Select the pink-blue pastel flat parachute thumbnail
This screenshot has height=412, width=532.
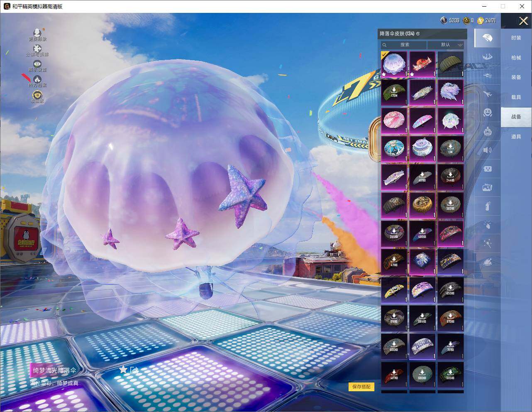[x=422, y=120]
